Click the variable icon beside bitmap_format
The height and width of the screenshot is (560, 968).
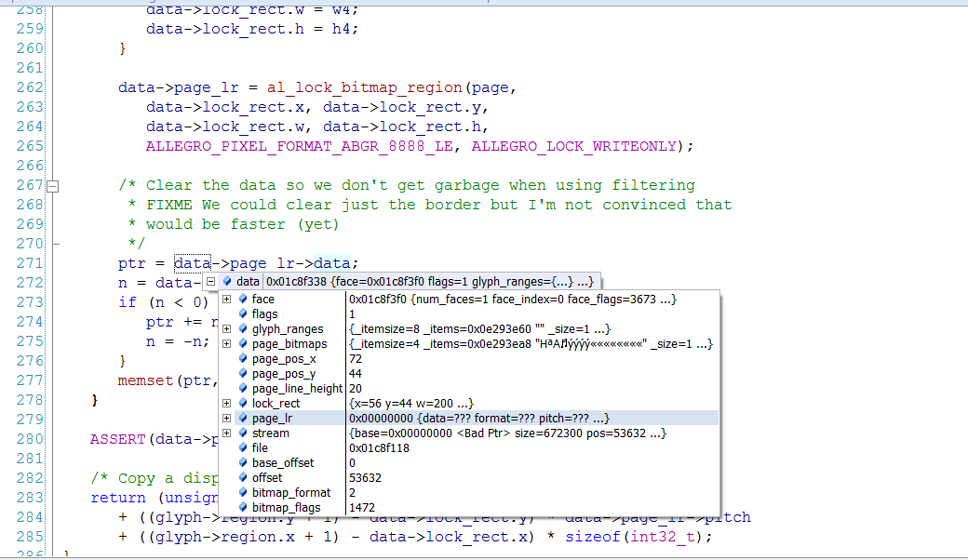243,493
